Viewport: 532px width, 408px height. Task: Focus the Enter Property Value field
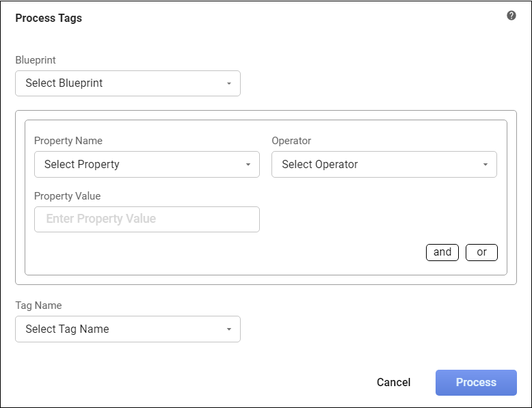coord(146,219)
